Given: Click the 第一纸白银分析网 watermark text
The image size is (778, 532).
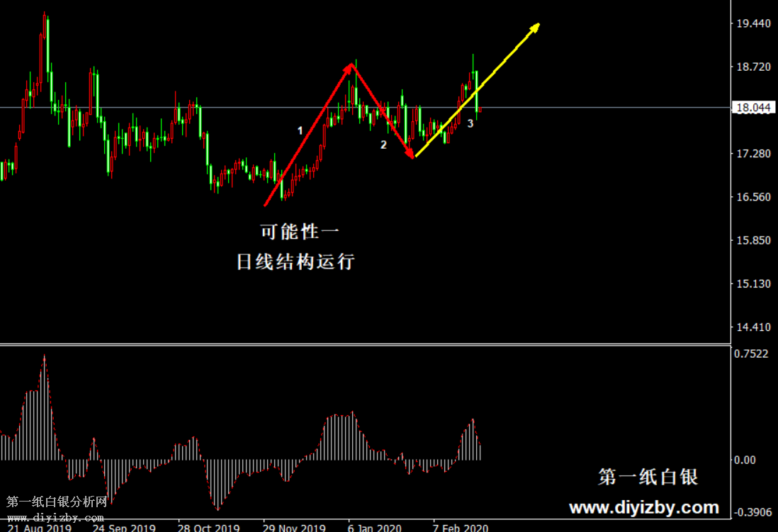Looking at the screenshot, I should click(57, 502).
